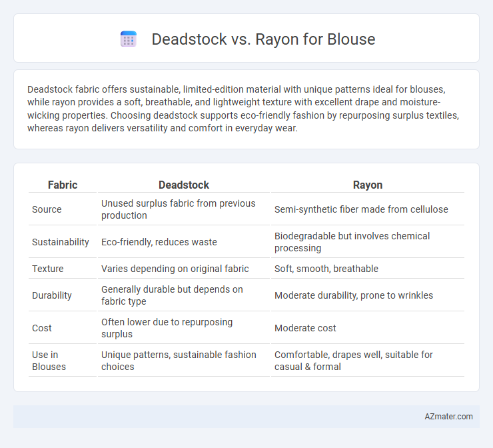The height and width of the screenshot is (448, 493).
Task: Click the Durability row label
Action: (x=52, y=295)
